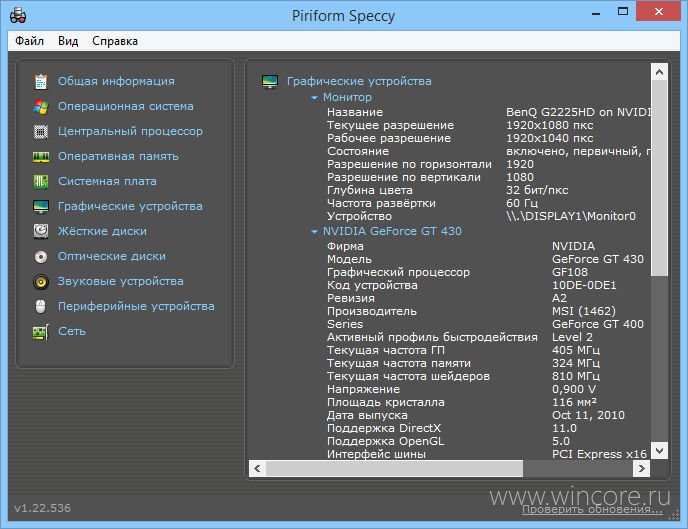
Task: Click the vertical scrollbar down arrow
Action: pos(659,450)
